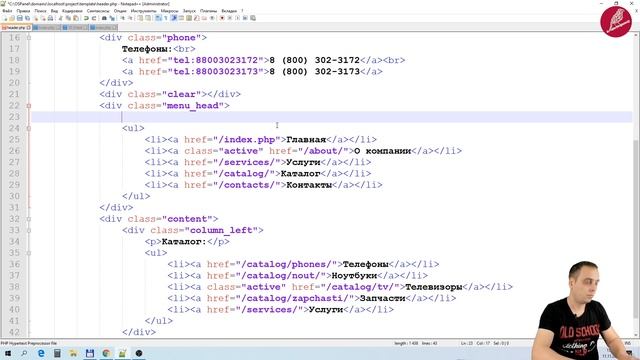
Task: Close the header.php tab
Action: pyautogui.click(x=29, y=27)
